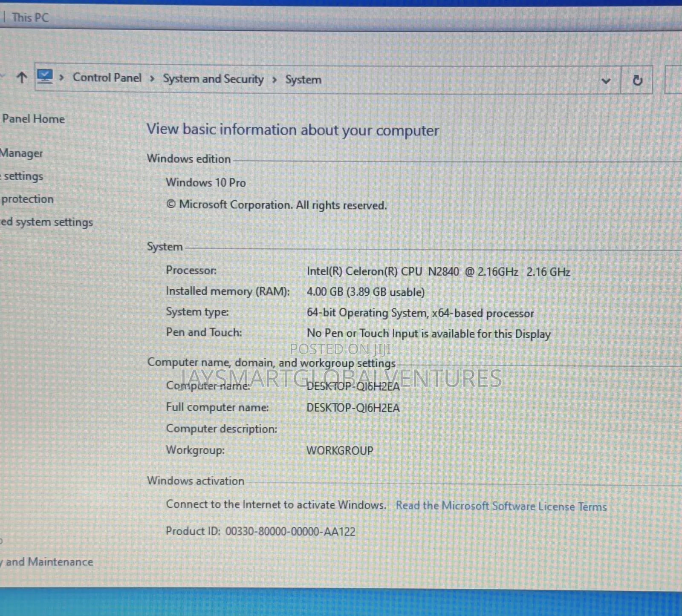Open System protection sidebar link

[x=27, y=199]
